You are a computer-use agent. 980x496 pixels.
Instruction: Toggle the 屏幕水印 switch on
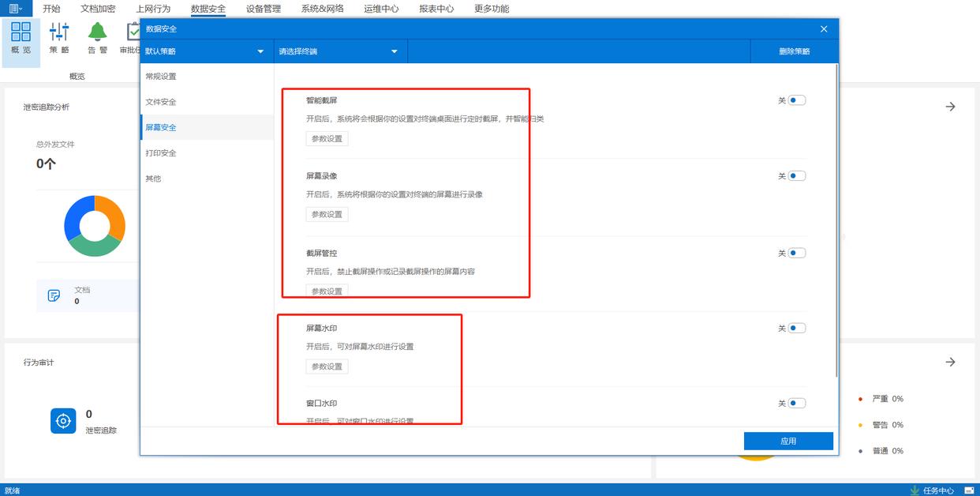coord(796,329)
